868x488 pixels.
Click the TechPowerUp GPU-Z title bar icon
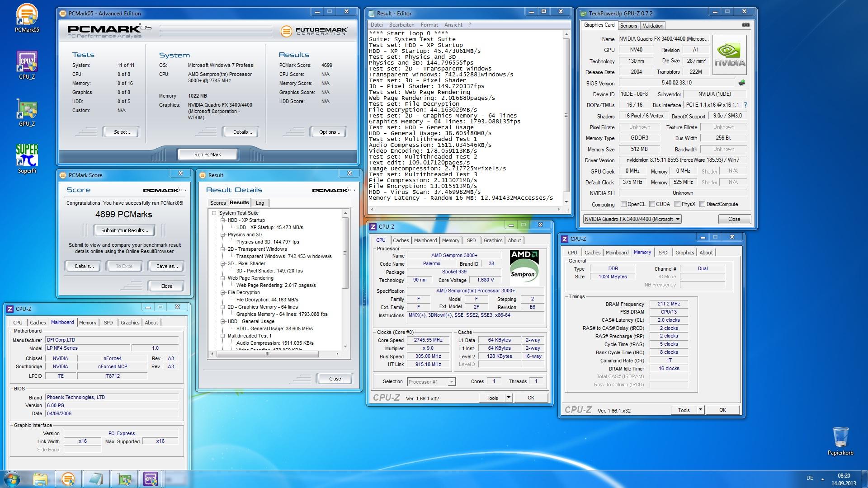[x=584, y=14]
